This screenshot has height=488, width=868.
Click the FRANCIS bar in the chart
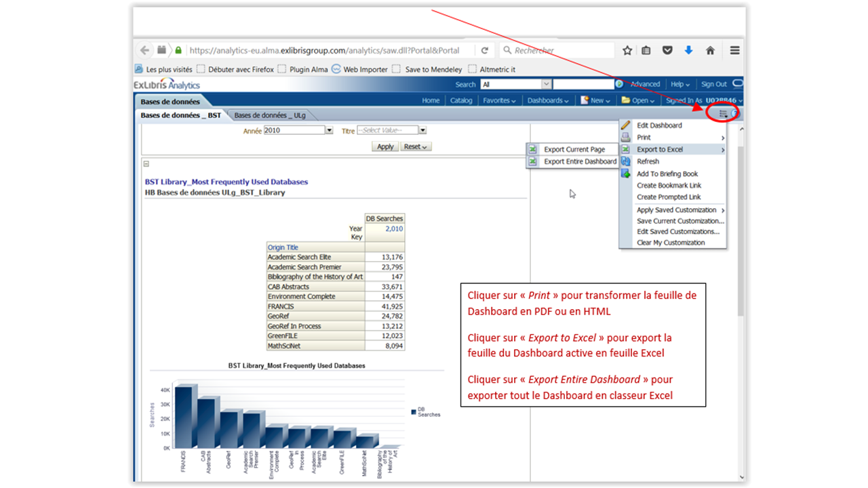[x=183, y=416]
